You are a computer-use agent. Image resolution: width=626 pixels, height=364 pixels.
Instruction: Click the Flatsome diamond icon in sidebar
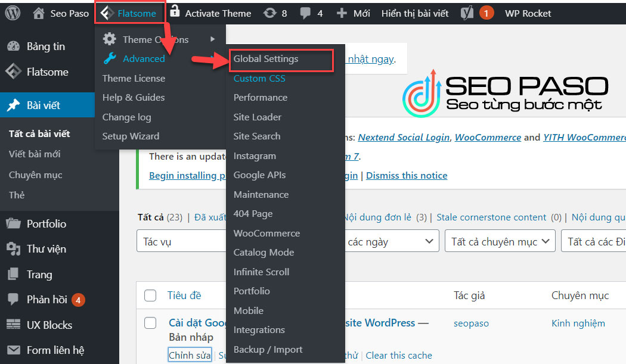coord(13,72)
